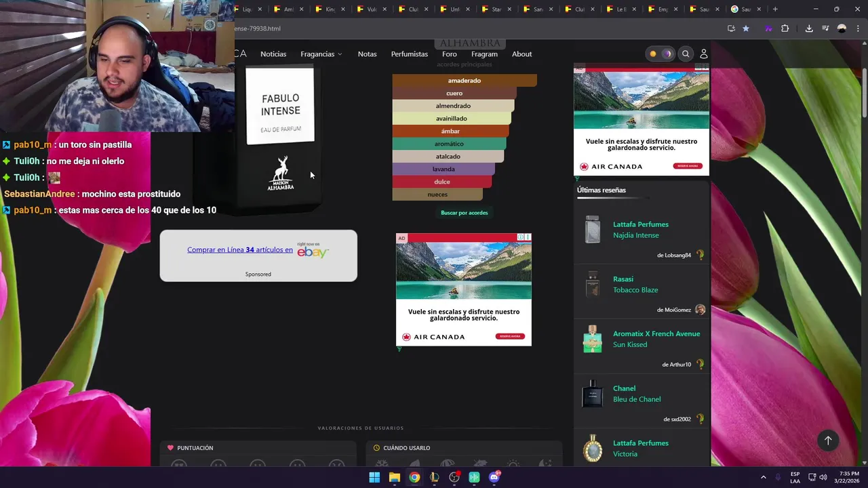
Task: Click Bleu de Chanel bottle thumbnail
Action: (592, 394)
